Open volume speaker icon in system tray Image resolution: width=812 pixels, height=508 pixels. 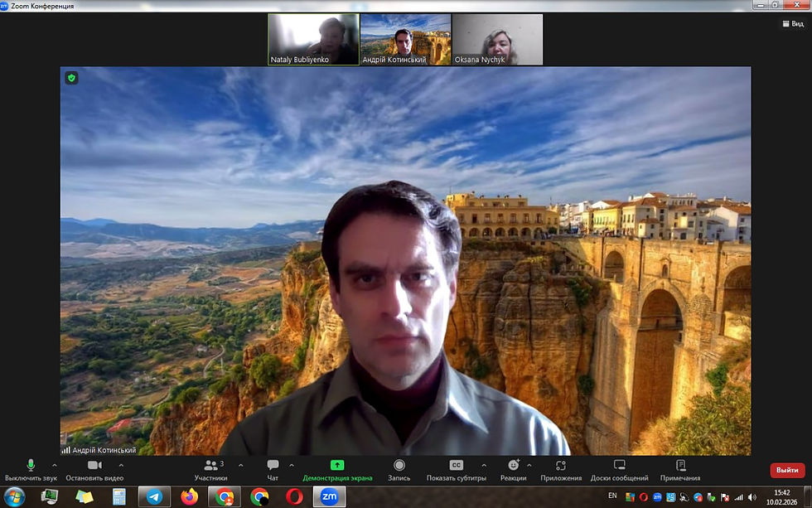point(752,497)
